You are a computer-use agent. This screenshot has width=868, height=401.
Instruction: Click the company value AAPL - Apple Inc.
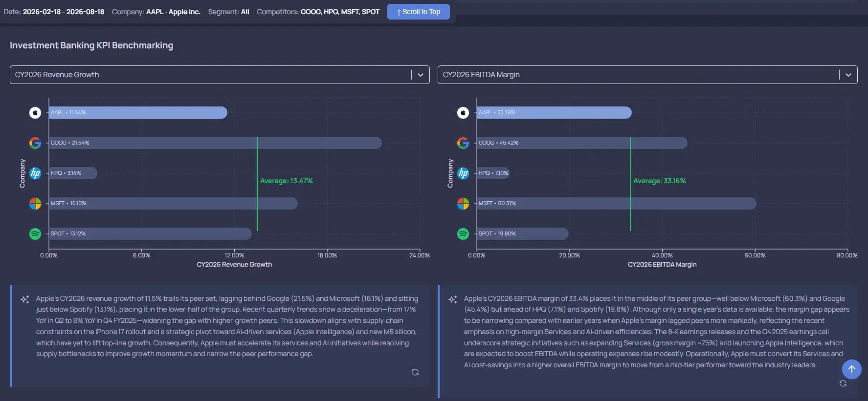click(x=173, y=12)
